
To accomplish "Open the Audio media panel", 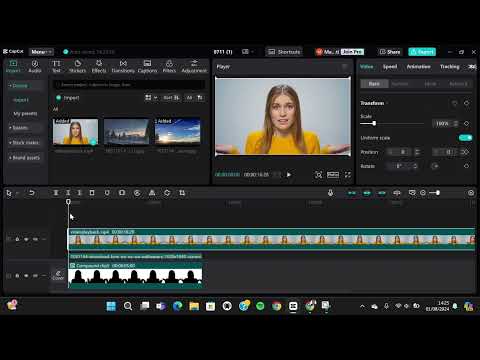I will pos(35,66).
